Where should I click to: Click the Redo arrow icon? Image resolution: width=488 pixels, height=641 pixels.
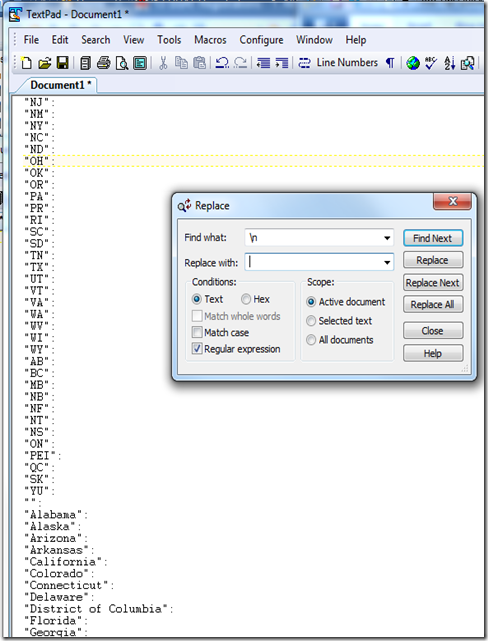(240, 63)
